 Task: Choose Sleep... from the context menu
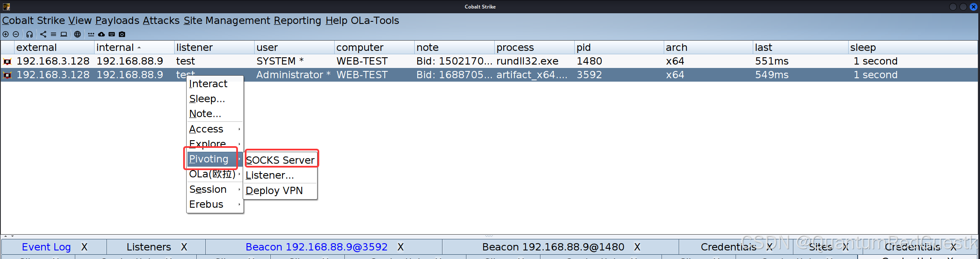215,99
